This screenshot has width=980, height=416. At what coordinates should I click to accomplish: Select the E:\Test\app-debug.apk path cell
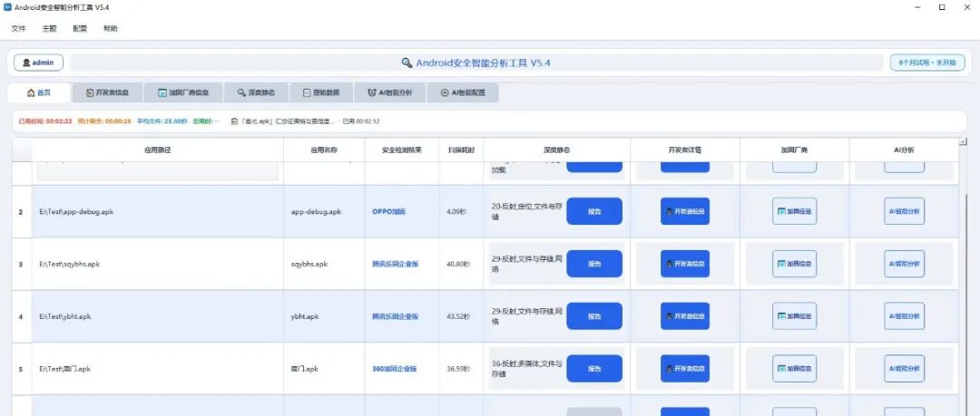click(x=158, y=212)
